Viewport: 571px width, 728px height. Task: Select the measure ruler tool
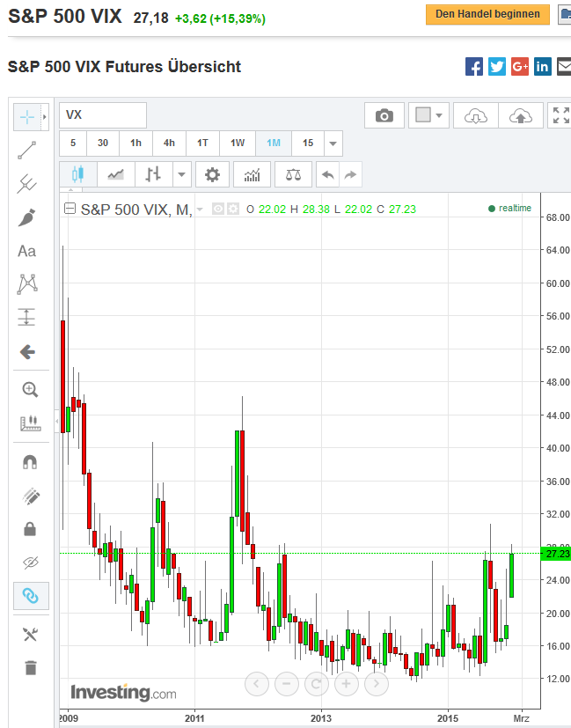click(x=30, y=423)
